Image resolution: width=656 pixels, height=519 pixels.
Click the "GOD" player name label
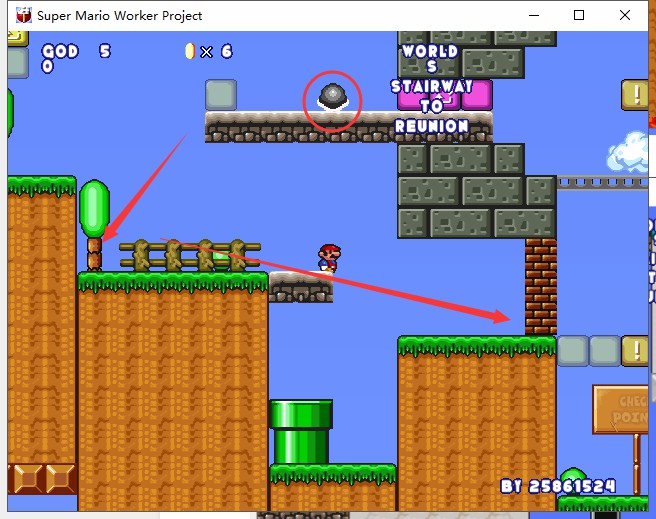pyautogui.click(x=60, y=51)
